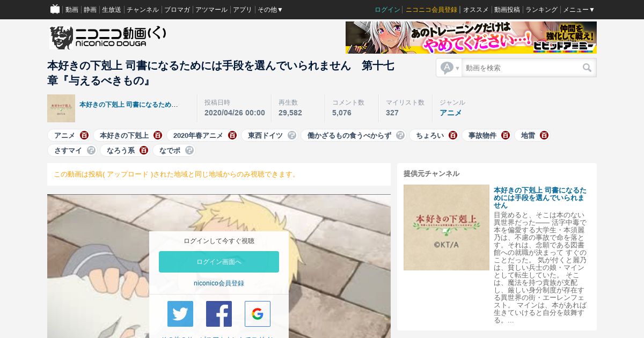Screen dimensions: 644x338
Task: Open dictionary icon of 地雷 tag
Action: click(x=544, y=135)
